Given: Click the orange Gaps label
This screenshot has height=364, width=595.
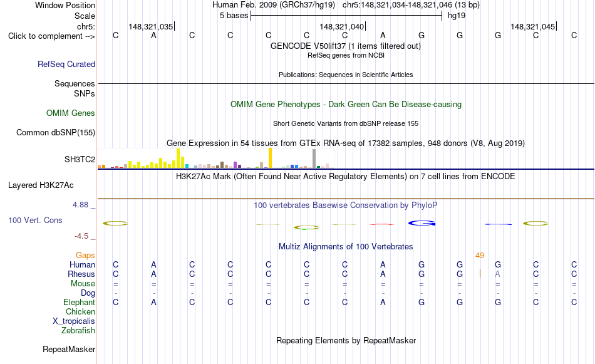Looking at the screenshot, I should click(x=85, y=256).
